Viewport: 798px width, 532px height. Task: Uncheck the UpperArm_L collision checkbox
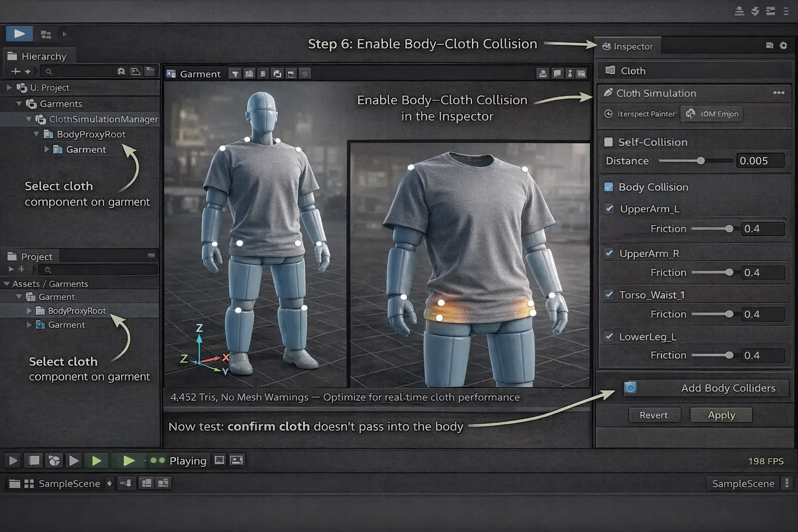click(608, 209)
